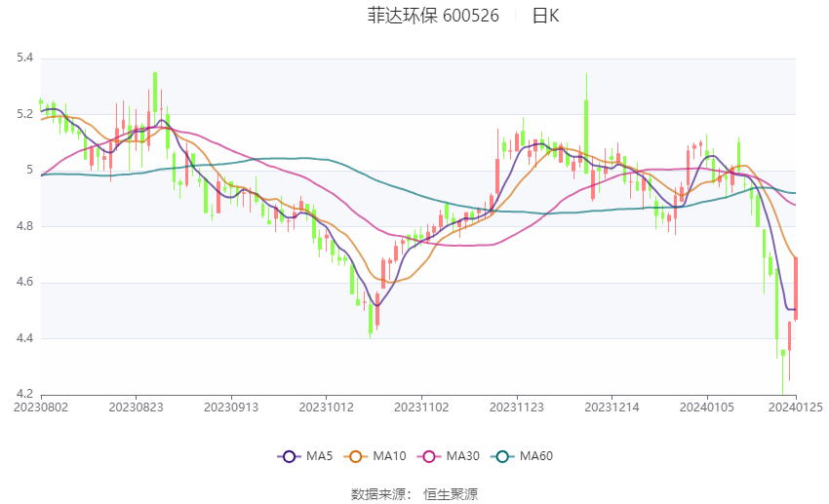Click the 20231012 date axis label

326,407
